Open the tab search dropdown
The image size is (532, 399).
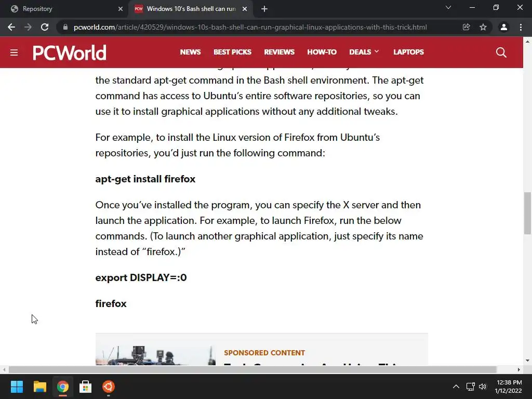tap(448, 7)
